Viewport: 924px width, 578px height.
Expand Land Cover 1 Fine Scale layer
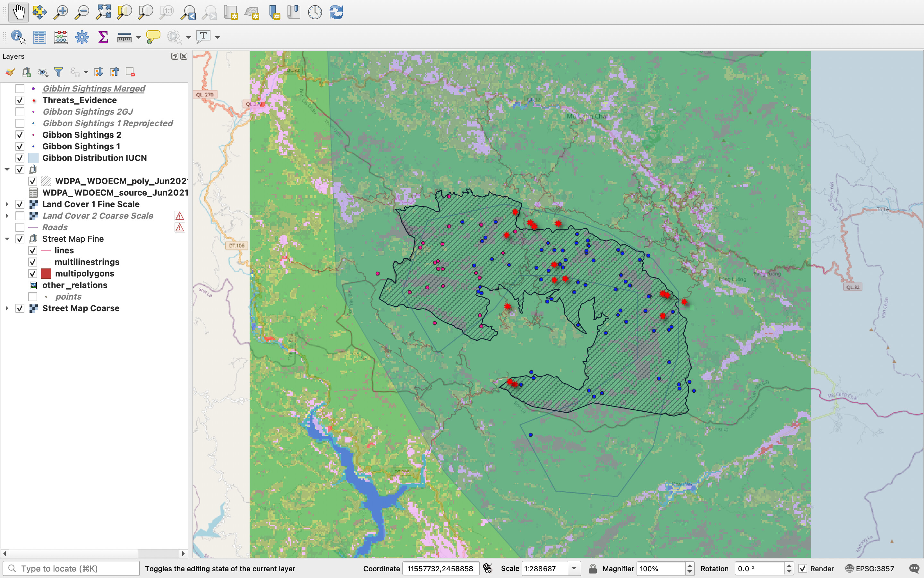point(7,204)
